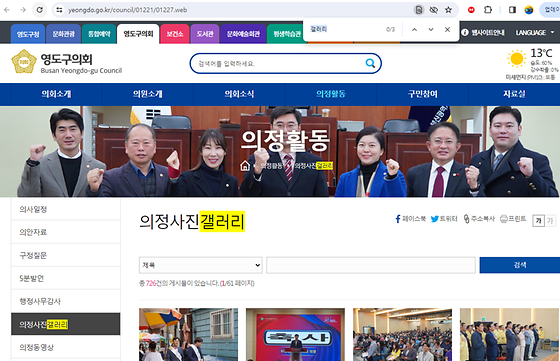
Task: Click 의정활동 breadcrumb link in banner
Action: pyautogui.click(x=271, y=166)
